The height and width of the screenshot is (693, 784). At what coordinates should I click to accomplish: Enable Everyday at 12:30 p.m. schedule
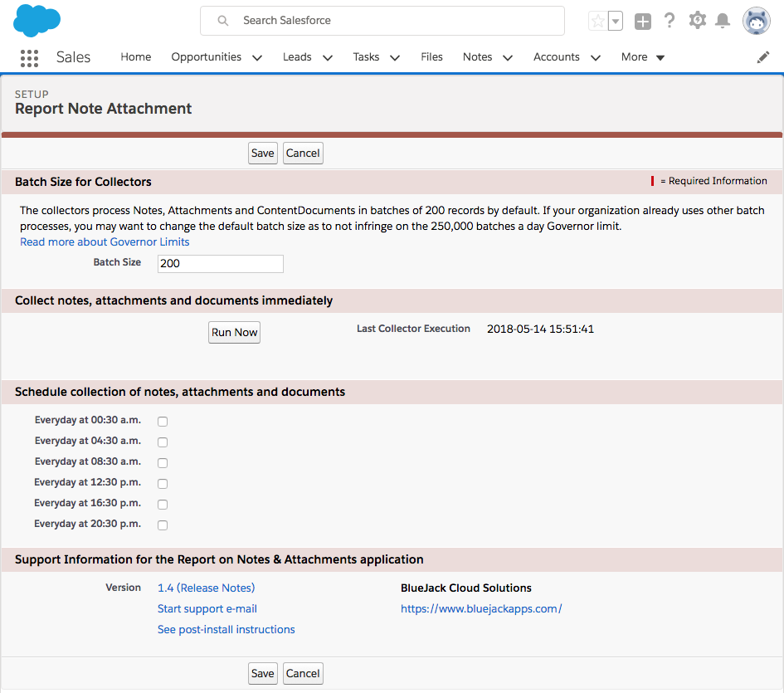pyautogui.click(x=163, y=483)
